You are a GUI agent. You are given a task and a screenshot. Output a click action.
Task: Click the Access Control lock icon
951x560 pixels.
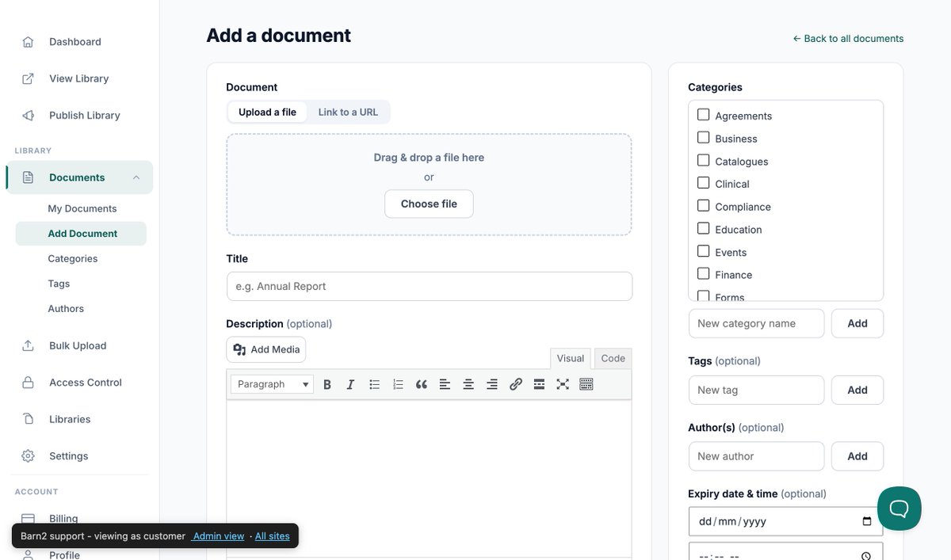click(x=28, y=383)
